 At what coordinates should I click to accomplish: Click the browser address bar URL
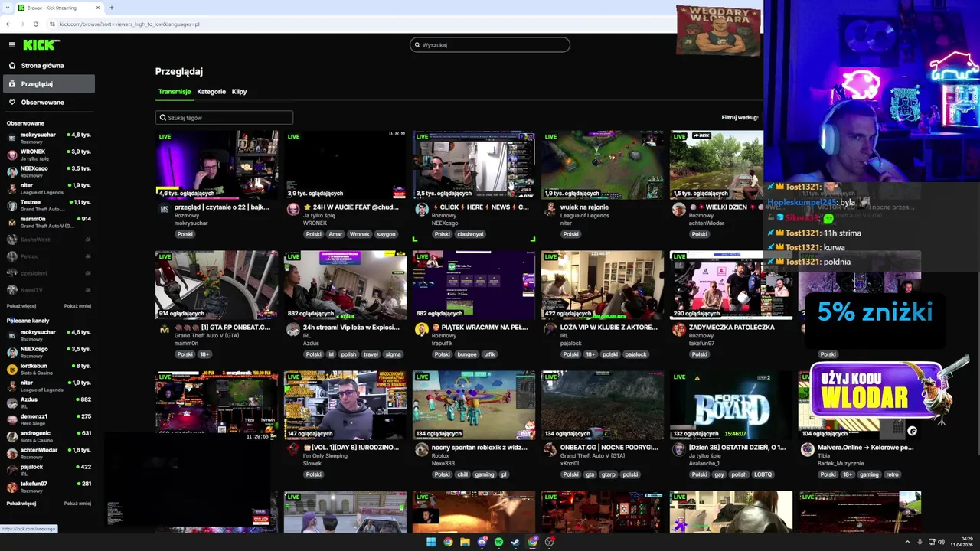tap(130, 24)
